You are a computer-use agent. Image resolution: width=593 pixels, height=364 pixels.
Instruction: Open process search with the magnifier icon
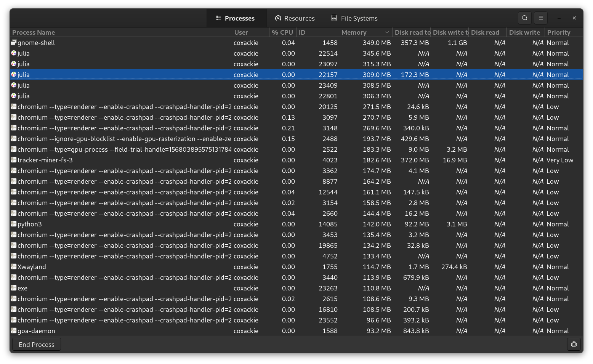[524, 18]
